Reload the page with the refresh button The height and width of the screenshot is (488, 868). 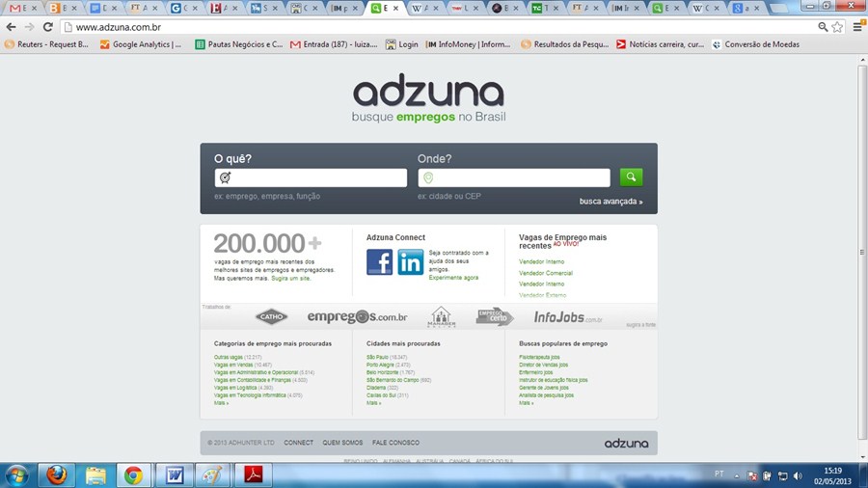pyautogui.click(x=48, y=27)
